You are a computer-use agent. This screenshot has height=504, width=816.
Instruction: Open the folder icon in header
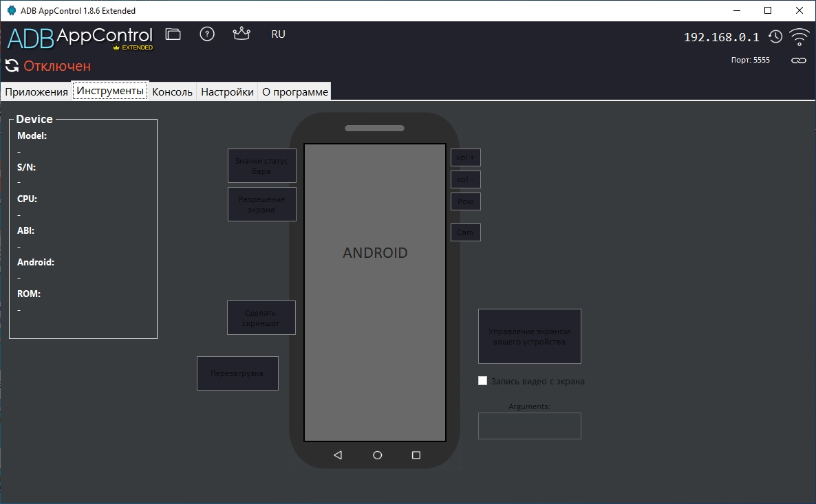173,34
